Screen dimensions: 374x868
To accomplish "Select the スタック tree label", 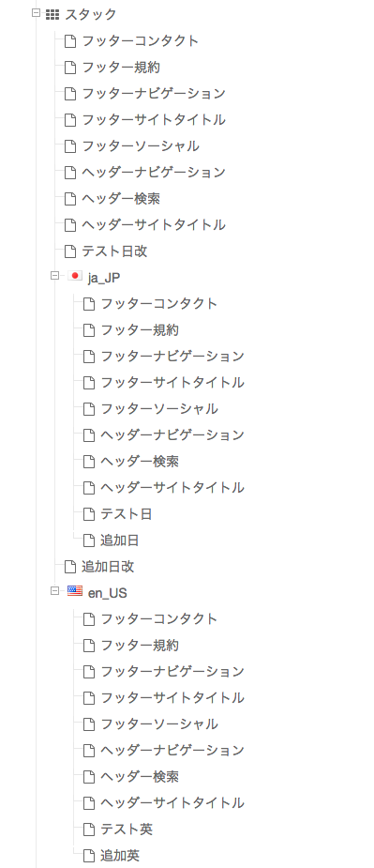I will (x=91, y=14).
